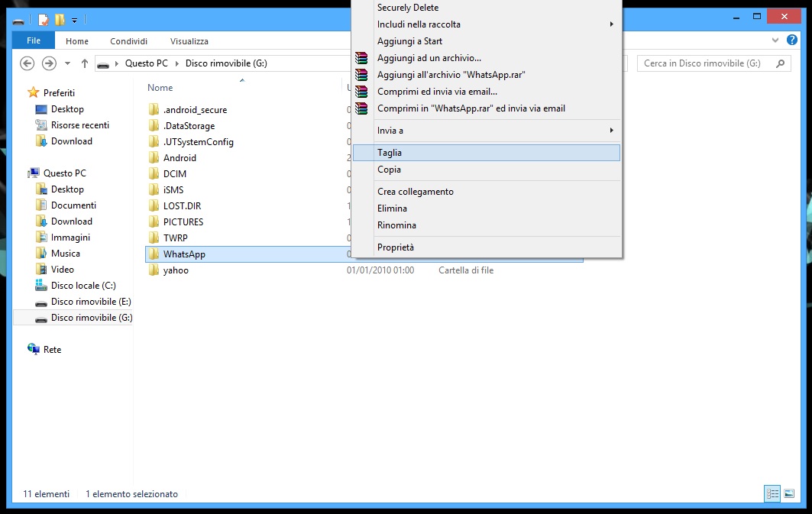Choose Rinomina in the context menu

tap(396, 225)
